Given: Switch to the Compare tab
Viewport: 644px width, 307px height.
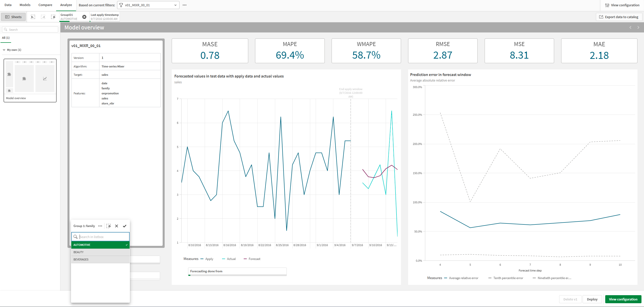Looking at the screenshot, I should (x=45, y=5).
